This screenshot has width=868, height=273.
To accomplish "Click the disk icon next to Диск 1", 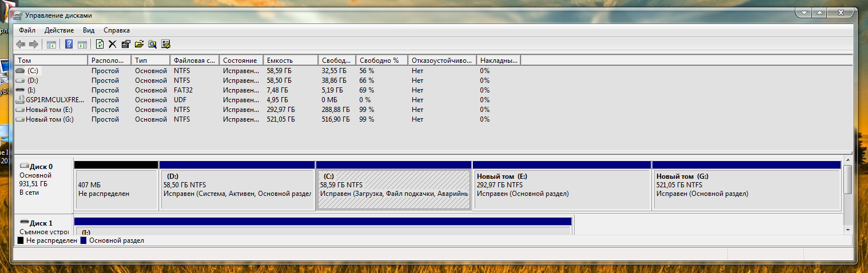I will click(24, 222).
